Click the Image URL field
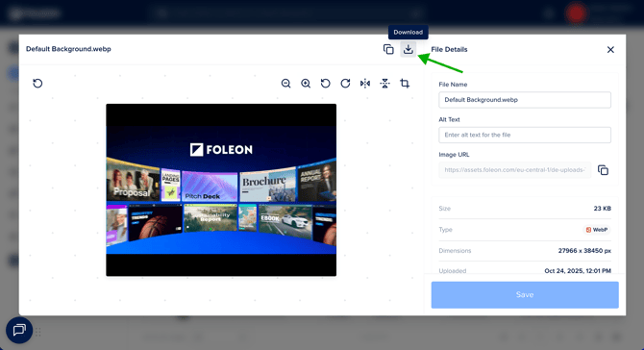Screen dimensions: 644x350 514,170
